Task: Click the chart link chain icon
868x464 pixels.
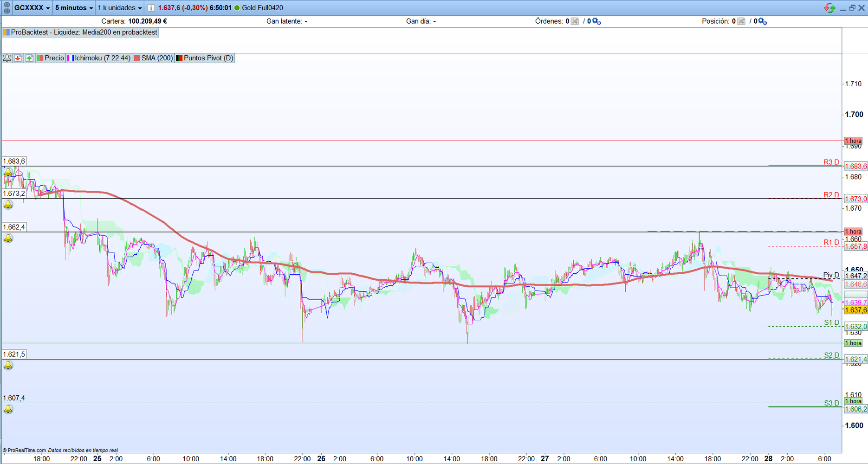Action: point(6,8)
